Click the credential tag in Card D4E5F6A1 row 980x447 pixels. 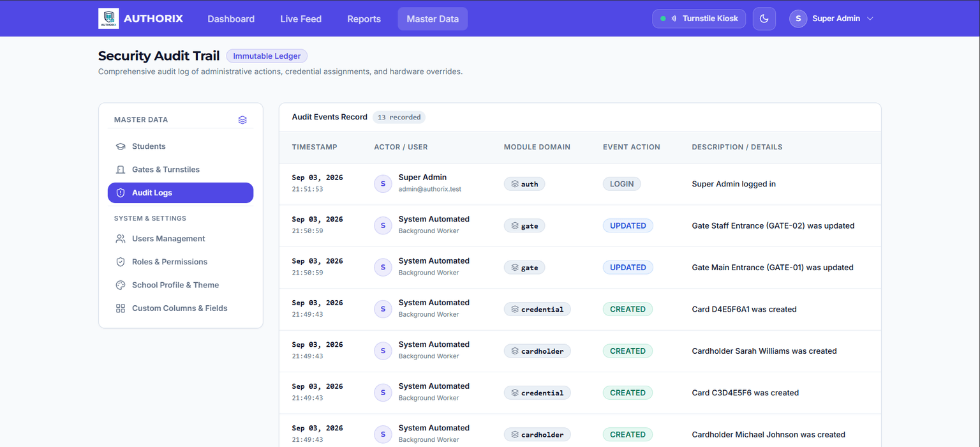[x=537, y=309]
